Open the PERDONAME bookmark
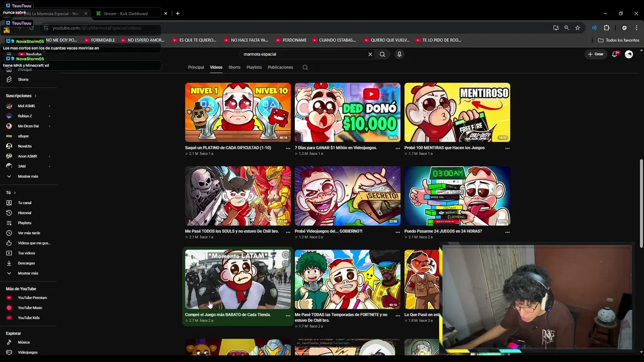644x362 pixels. click(x=291, y=40)
